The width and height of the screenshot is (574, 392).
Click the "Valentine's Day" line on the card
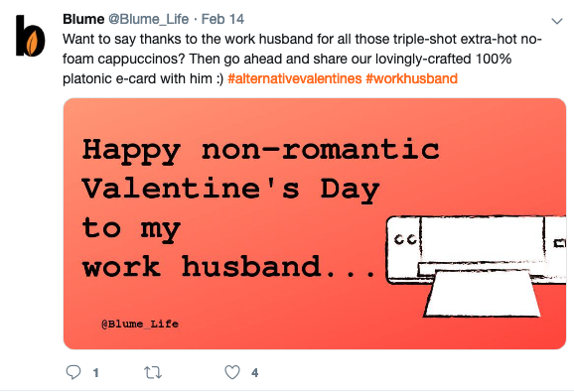pos(230,191)
